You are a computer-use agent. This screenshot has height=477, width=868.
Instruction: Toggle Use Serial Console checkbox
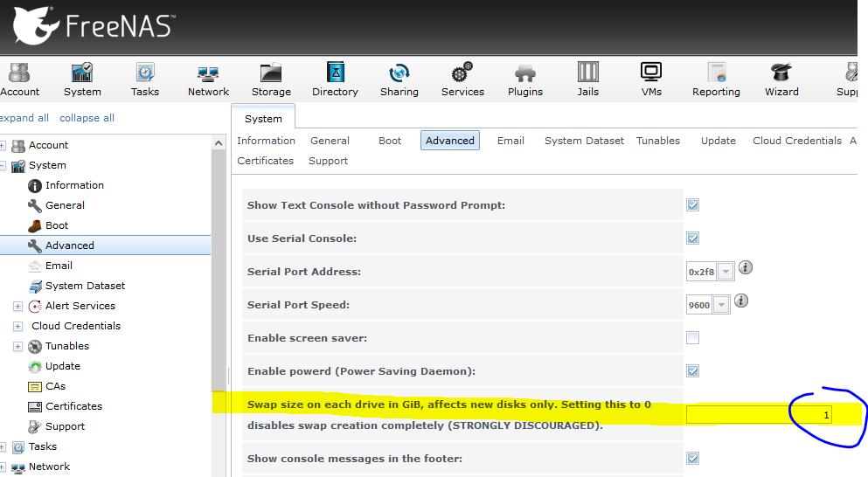click(x=692, y=238)
